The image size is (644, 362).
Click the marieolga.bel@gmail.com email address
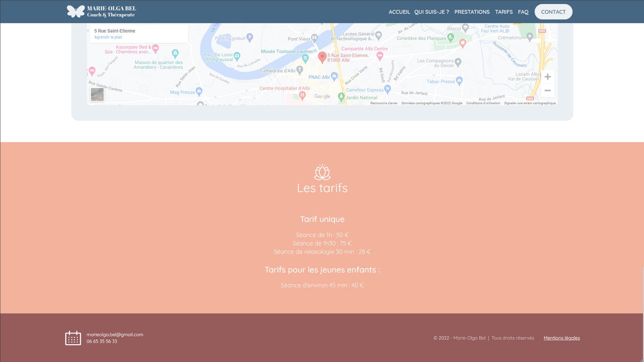point(115,335)
